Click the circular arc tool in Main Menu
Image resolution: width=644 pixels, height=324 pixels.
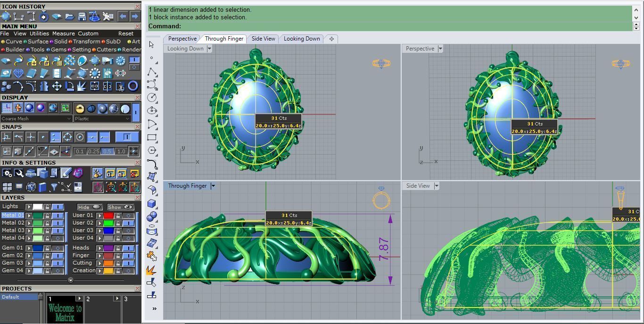18,86
